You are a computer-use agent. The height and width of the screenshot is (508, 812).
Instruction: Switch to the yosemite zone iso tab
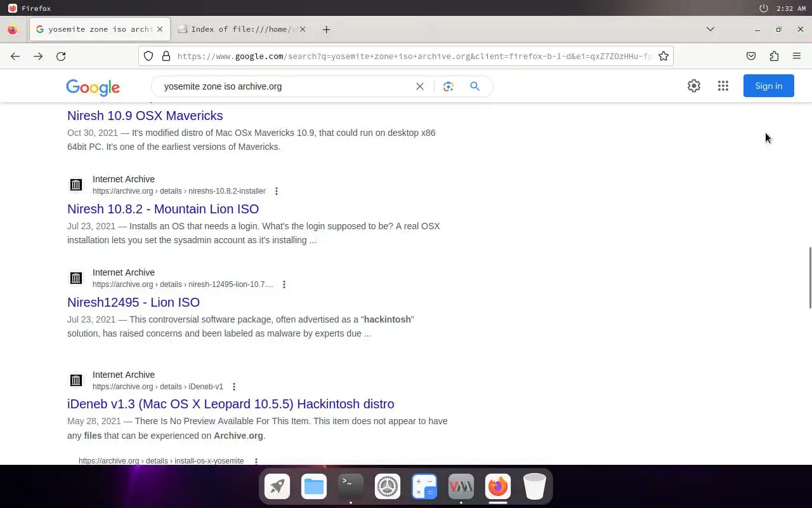pyautogui.click(x=100, y=29)
